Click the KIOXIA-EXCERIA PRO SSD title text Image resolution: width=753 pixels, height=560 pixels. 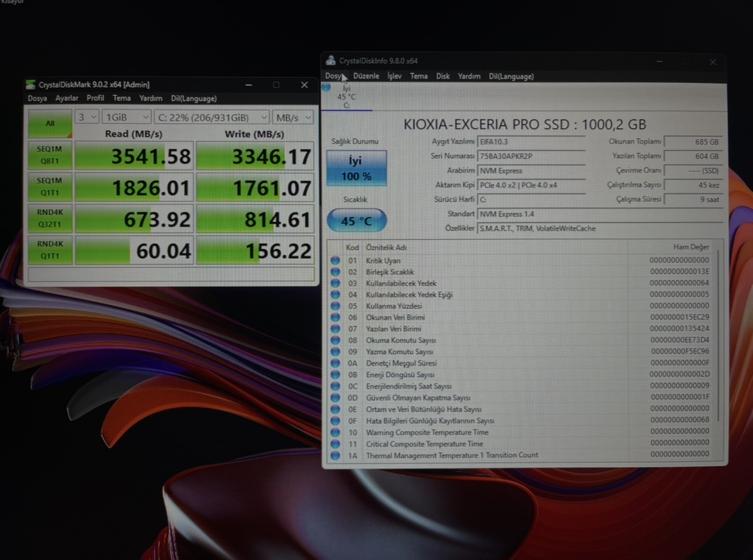pos(524,125)
